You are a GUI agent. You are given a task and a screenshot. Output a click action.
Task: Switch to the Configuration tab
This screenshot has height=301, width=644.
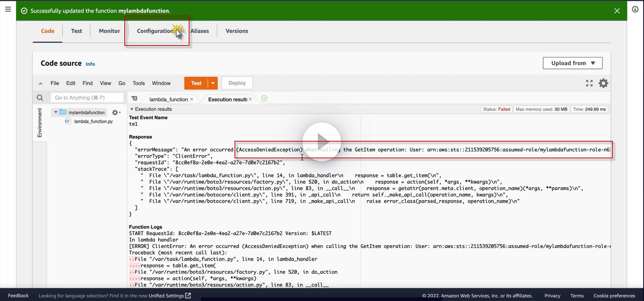(155, 31)
